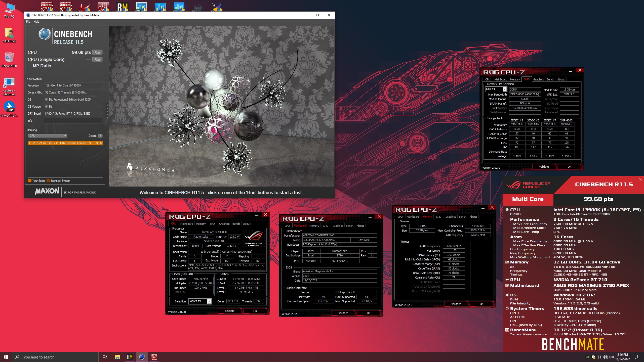Click the Cinebench Info input field
This screenshot has height=362, width=644.
(x=73, y=121)
